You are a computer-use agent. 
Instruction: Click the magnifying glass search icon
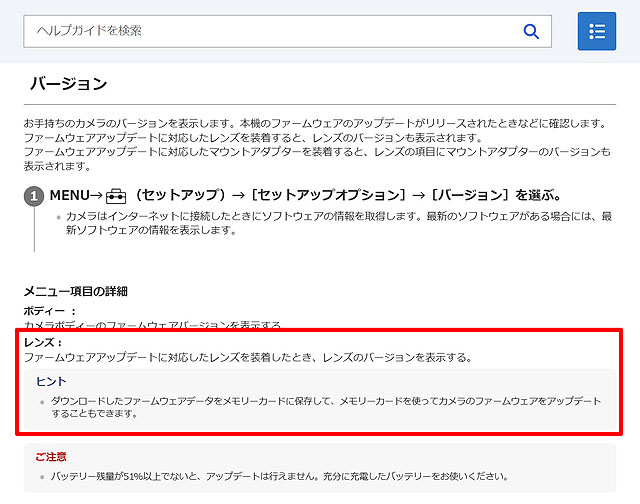[x=531, y=31]
